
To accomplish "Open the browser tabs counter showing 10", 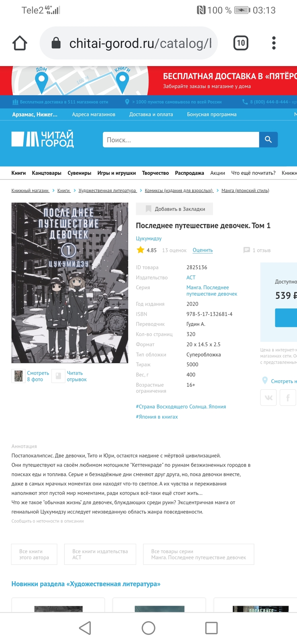I will point(241,43).
